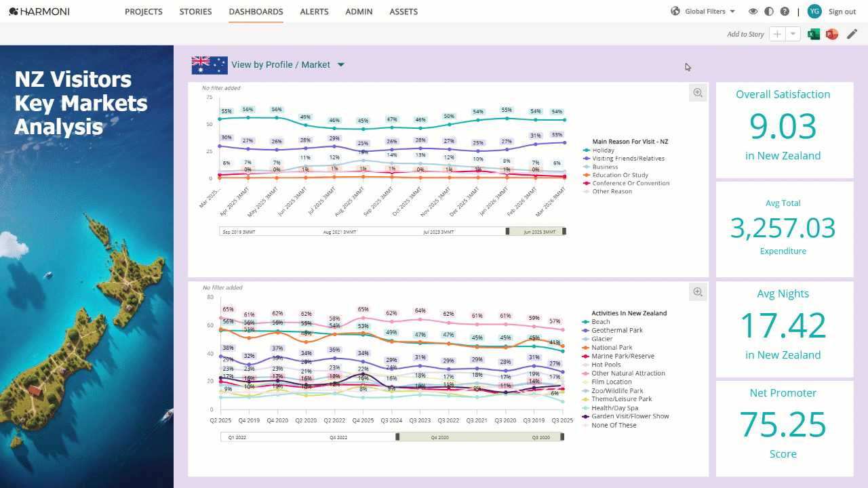
Task: Click the Holiday 55% label at Jan 2026
Action: point(507,110)
